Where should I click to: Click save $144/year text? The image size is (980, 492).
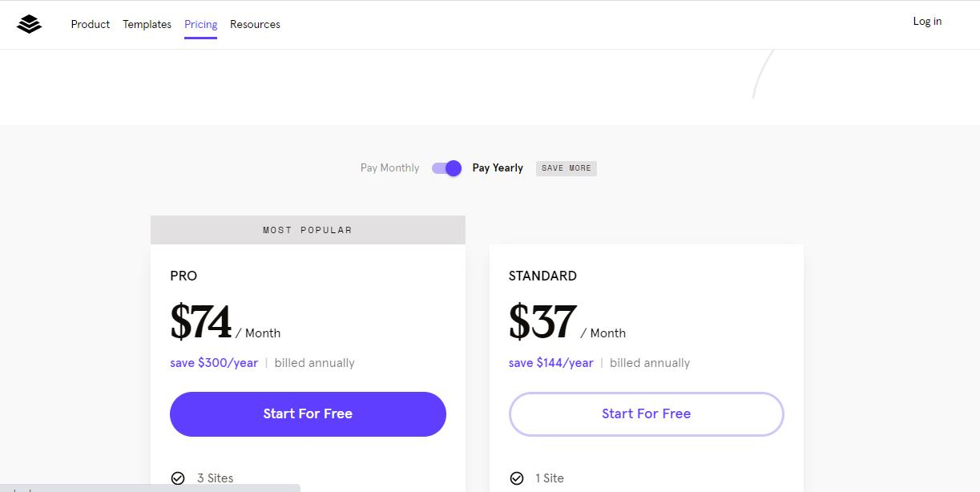(x=551, y=363)
